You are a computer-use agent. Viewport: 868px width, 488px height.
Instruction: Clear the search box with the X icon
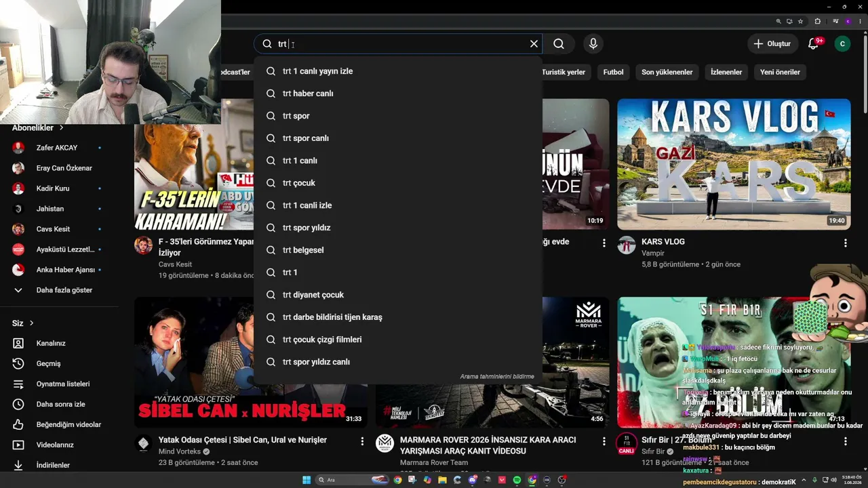pyautogui.click(x=534, y=44)
